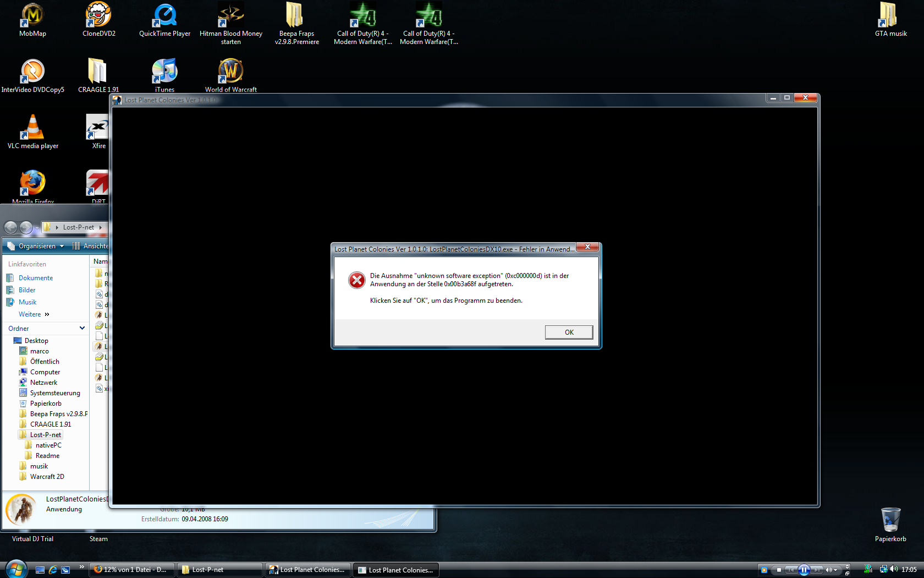924x578 pixels.
Task: Click Switch between windows quick launch icon
Action: tap(65, 570)
